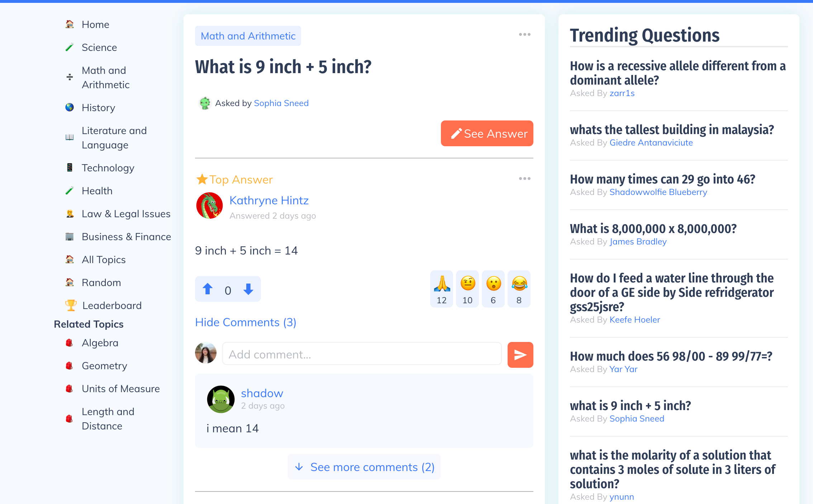
Task: Open trending question about 8,000,000 x 8,000,000
Action: 653,229
